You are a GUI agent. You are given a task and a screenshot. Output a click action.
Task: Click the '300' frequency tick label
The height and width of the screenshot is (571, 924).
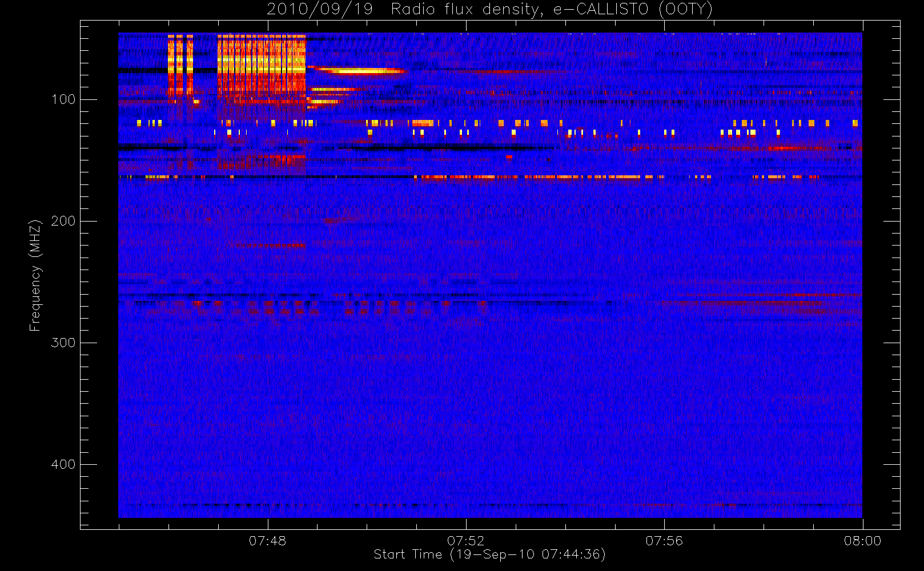pyautogui.click(x=63, y=343)
